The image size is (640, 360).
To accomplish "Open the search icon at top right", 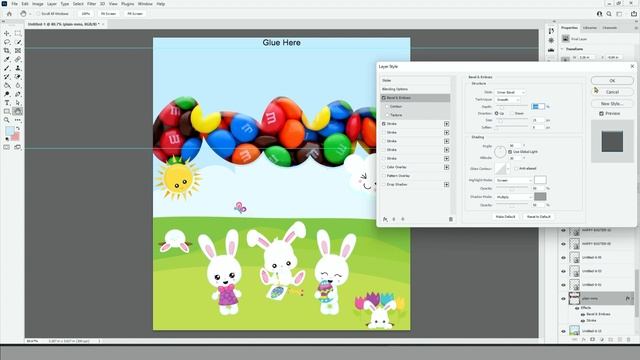I will coord(609,13).
